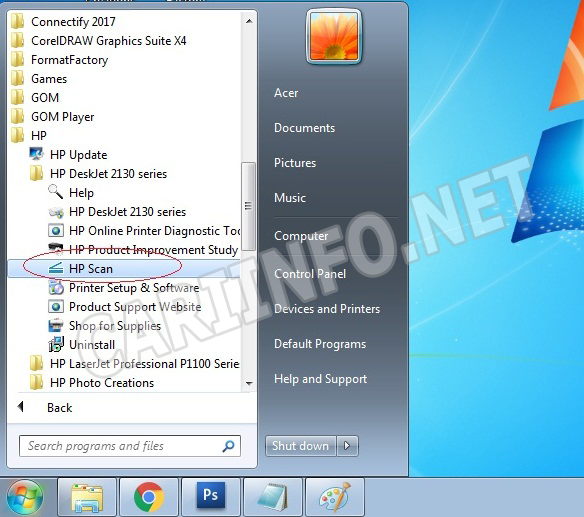Image resolution: width=584 pixels, height=517 pixels.
Task: Click the Search programs and files box
Action: pyautogui.click(x=130, y=446)
